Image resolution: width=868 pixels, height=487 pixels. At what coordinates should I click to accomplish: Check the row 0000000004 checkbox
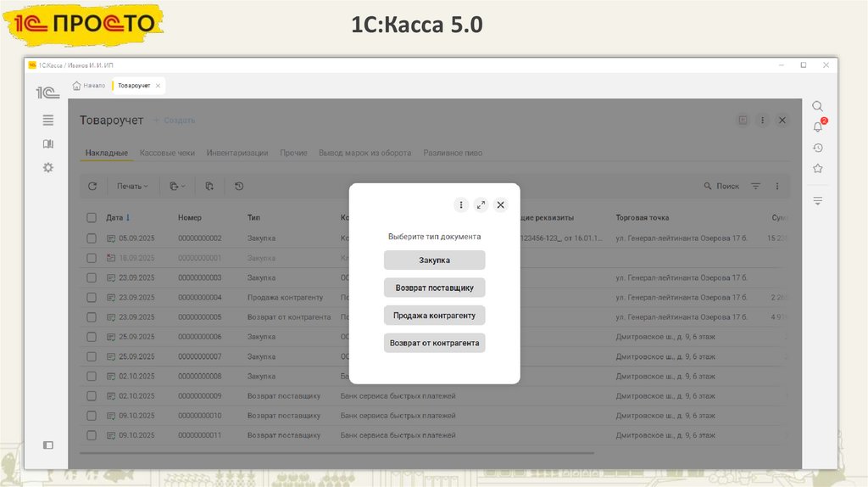click(x=92, y=298)
